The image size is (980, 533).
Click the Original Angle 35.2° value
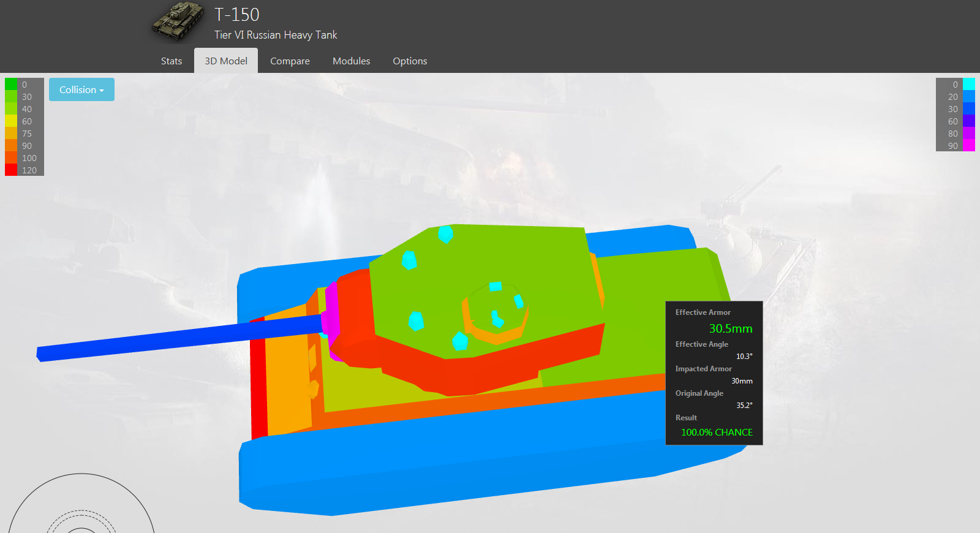[x=744, y=406]
